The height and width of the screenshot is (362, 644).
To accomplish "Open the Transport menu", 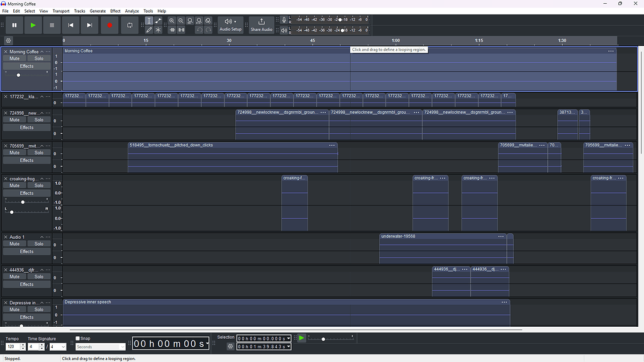I will click(60, 11).
